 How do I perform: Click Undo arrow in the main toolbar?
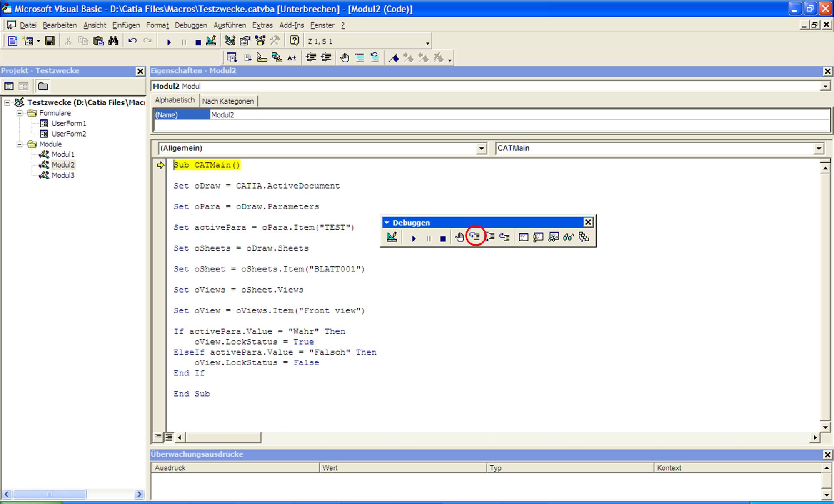[132, 41]
